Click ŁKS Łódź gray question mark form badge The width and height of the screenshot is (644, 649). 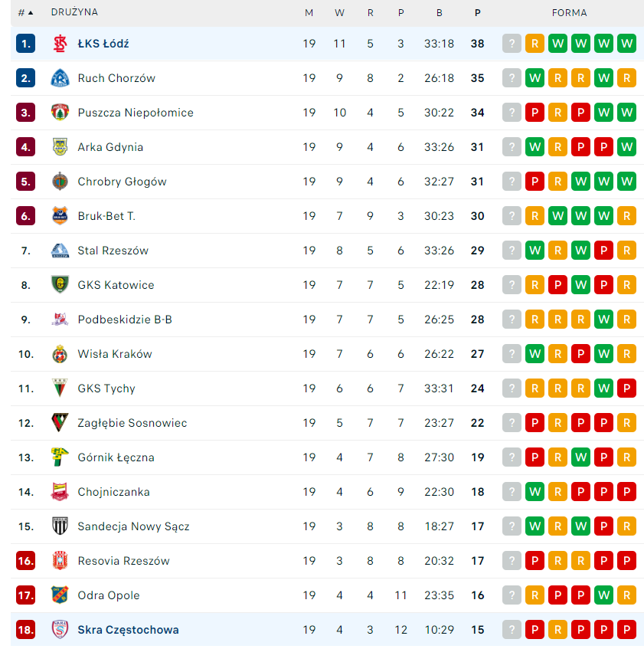(512, 44)
